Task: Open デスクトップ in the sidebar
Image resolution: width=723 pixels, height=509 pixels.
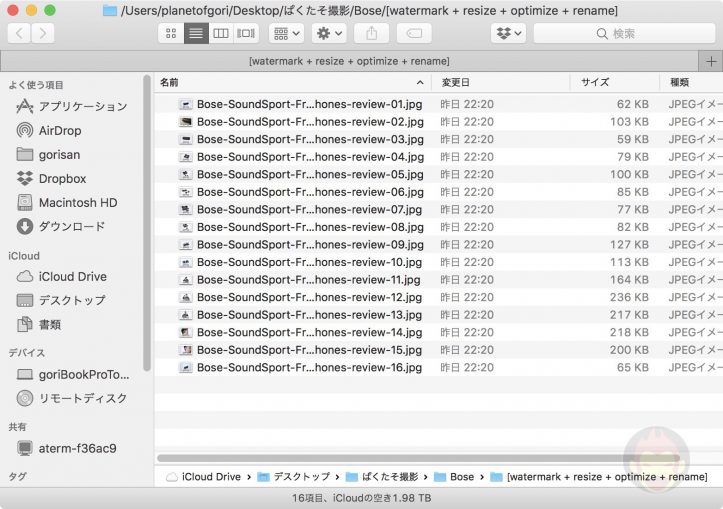Action: (61, 301)
